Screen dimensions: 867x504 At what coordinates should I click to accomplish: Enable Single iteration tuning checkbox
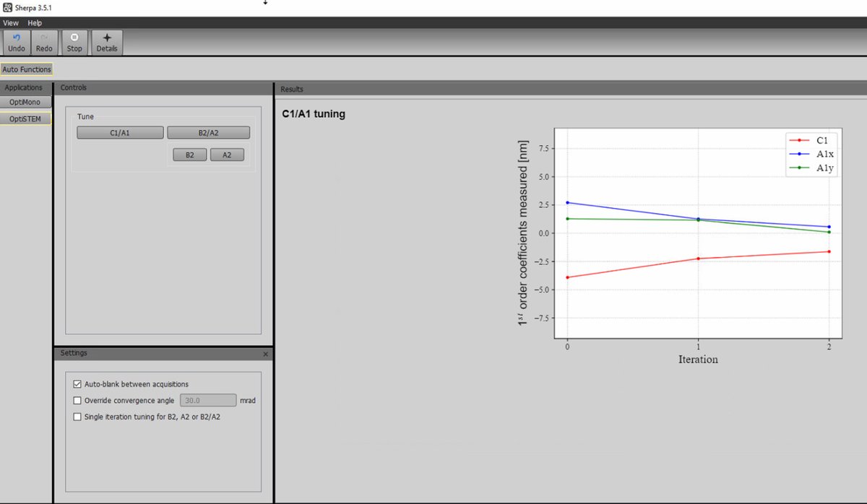pyautogui.click(x=78, y=417)
